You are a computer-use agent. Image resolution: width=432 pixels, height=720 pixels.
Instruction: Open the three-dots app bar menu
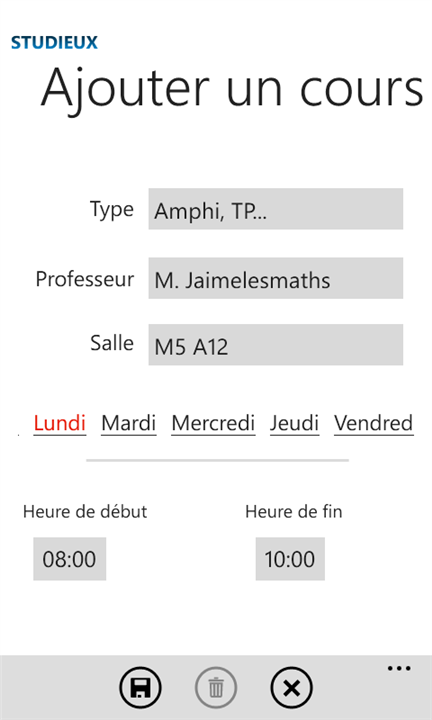(399, 669)
